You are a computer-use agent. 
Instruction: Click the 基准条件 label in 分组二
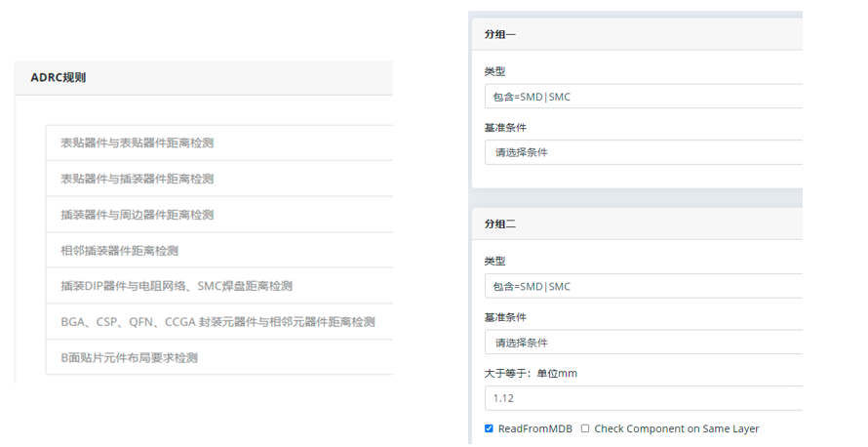click(x=505, y=317)
